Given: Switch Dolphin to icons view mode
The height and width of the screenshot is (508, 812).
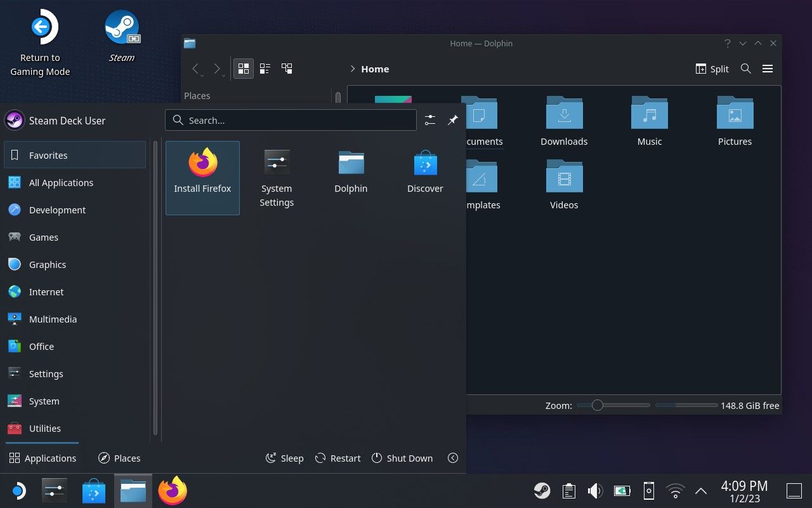Looking at the screenshot, I should [244, 68].
